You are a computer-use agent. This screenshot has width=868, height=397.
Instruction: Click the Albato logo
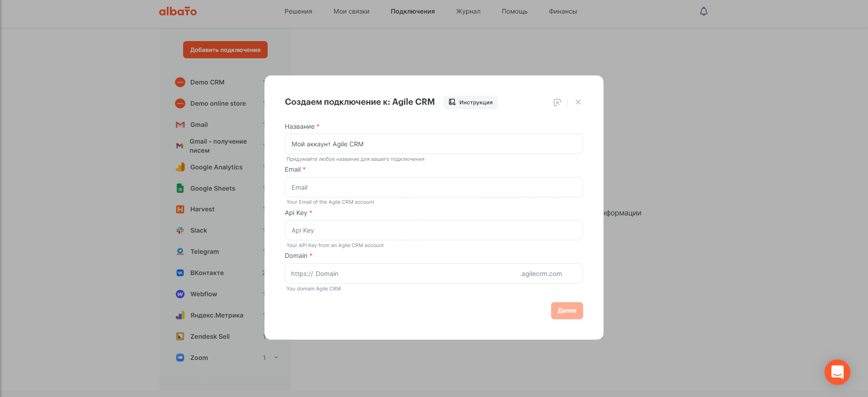click(178, 11)
